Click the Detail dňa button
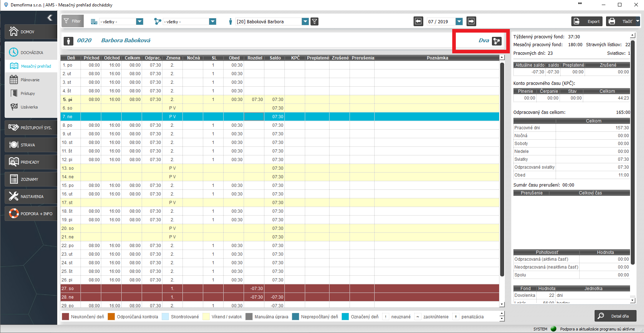This screenshot has height=333, width=644. (615, 316)
